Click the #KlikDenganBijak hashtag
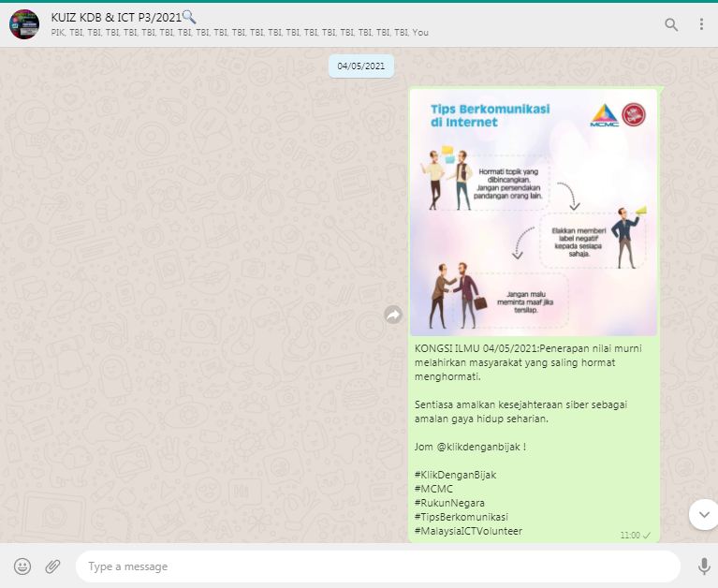Image resolution: width=718 pixels, height=588 pixels. point(455,475)
